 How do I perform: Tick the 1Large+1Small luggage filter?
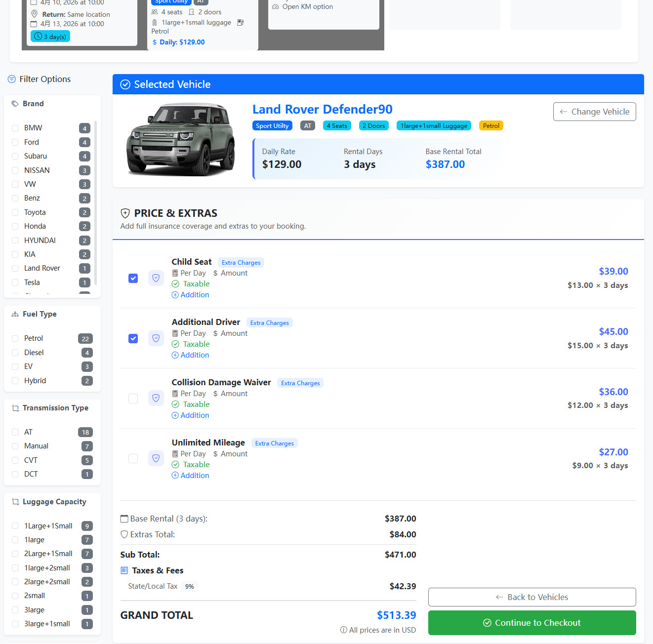tap(15, 526)
